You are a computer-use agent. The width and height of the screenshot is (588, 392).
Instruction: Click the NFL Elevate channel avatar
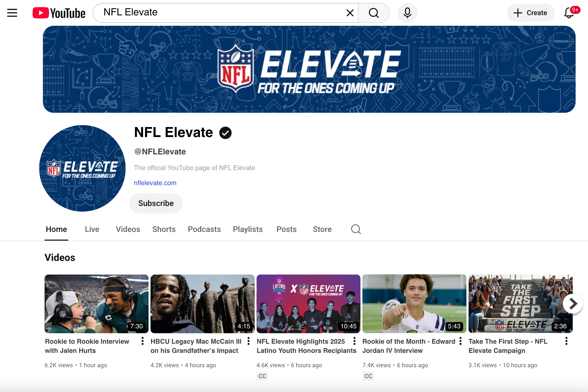(x=82, y=168)
